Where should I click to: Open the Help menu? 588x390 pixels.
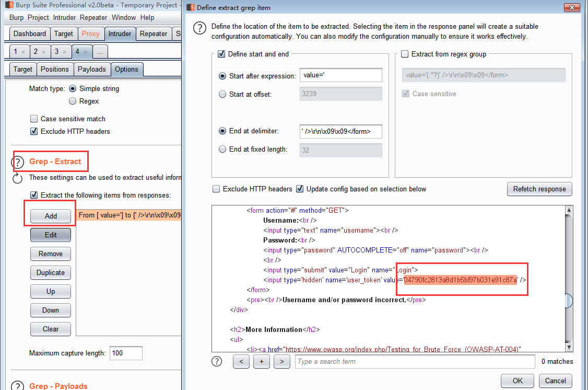[x=147, y=18]
